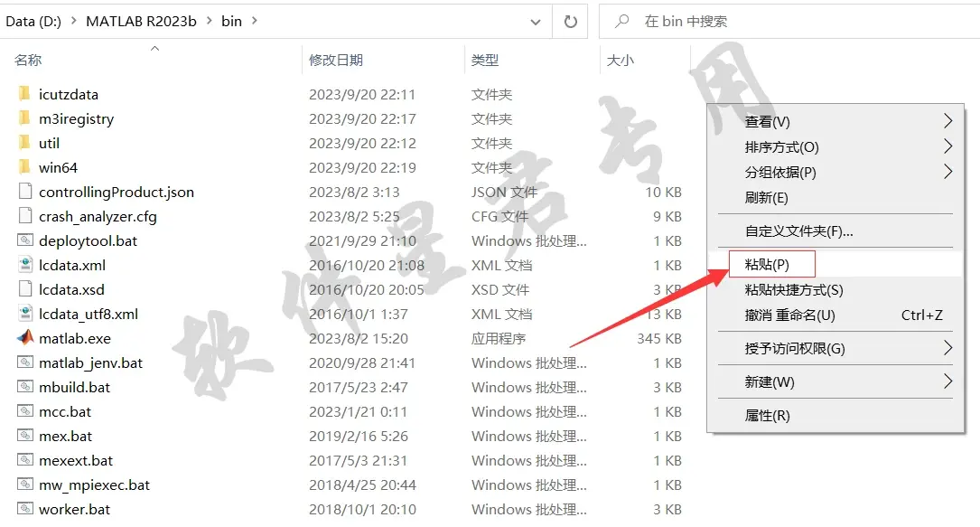Image resolution: width=980 pixels, height=527 pixels.
Task: Choose 刷新(E) from the context menu
Action: pyautogui.click(x=835, y=198)
